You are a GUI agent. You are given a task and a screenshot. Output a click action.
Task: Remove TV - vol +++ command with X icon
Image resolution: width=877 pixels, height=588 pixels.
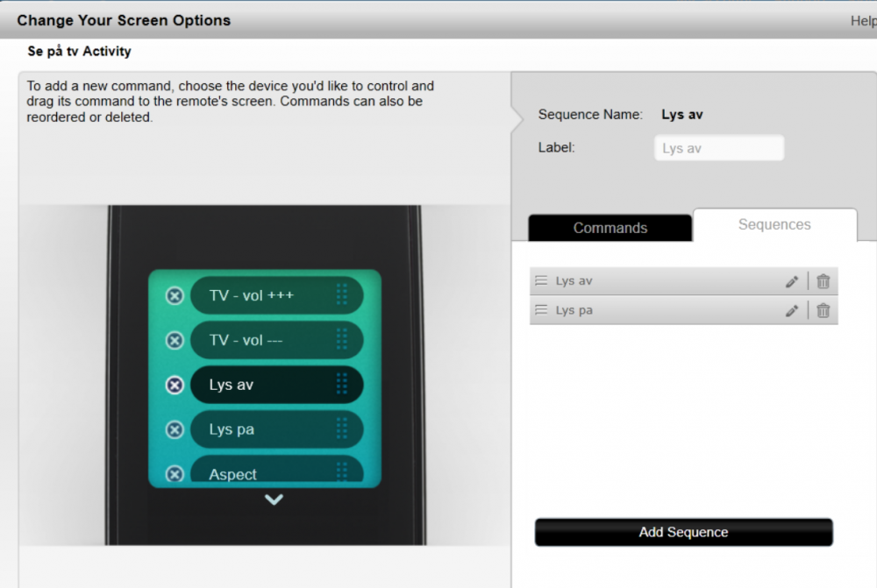coord(175,296)
